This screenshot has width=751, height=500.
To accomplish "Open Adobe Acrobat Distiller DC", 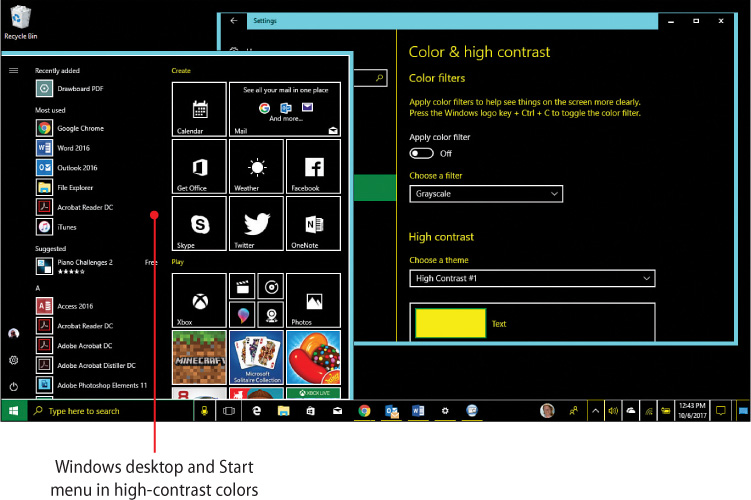I will coord(86,365).
